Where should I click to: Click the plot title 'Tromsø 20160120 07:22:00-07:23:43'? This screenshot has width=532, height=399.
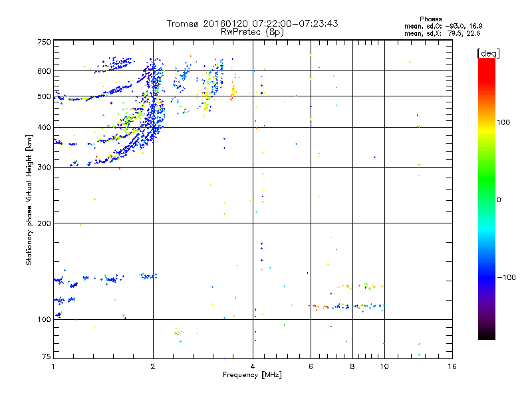pyautogui.click(x=252, y=23)
